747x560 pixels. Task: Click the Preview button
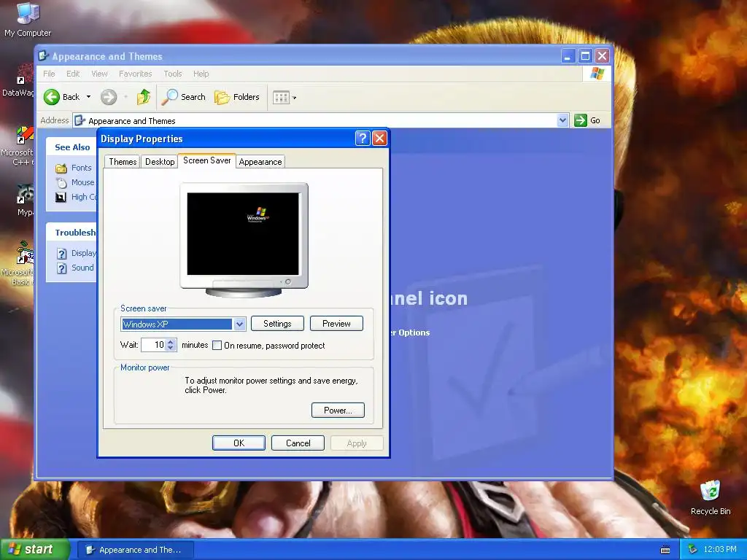pos(336,324)
